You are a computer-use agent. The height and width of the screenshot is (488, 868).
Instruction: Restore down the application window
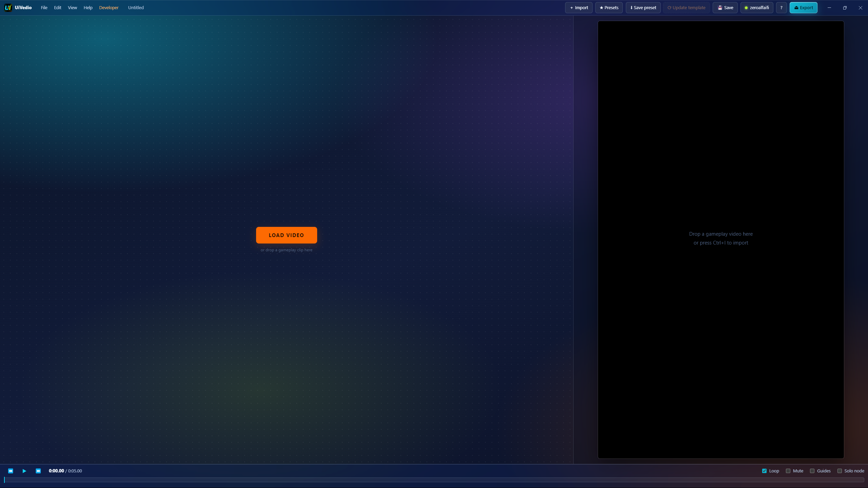[x=845, y=7]
